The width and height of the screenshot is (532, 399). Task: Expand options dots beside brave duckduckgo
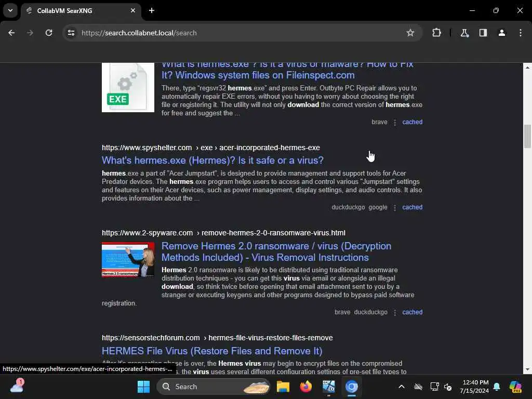click(395, 312)
